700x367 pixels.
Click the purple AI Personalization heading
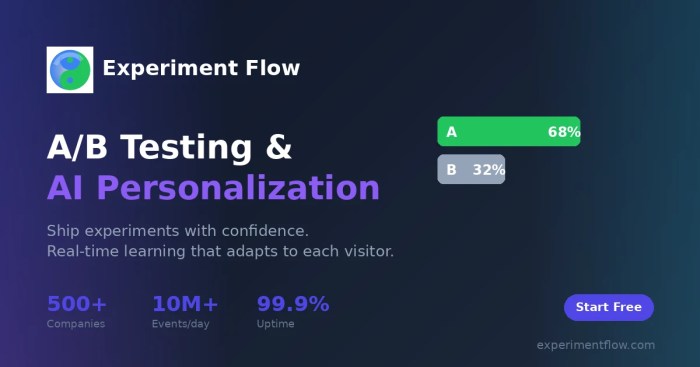pyautogui.click(x=213, y=188)
